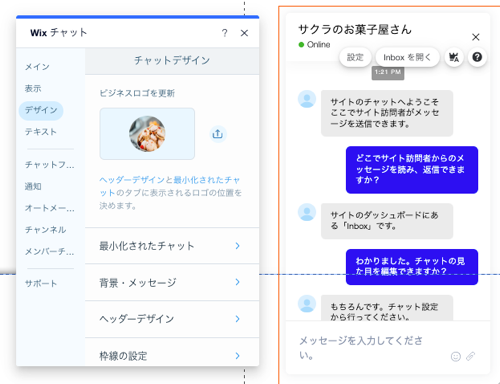Open the テキスト tab in sidebar
Image resolution: width=500 pixels, height=384 pixels.
point(41,132)
